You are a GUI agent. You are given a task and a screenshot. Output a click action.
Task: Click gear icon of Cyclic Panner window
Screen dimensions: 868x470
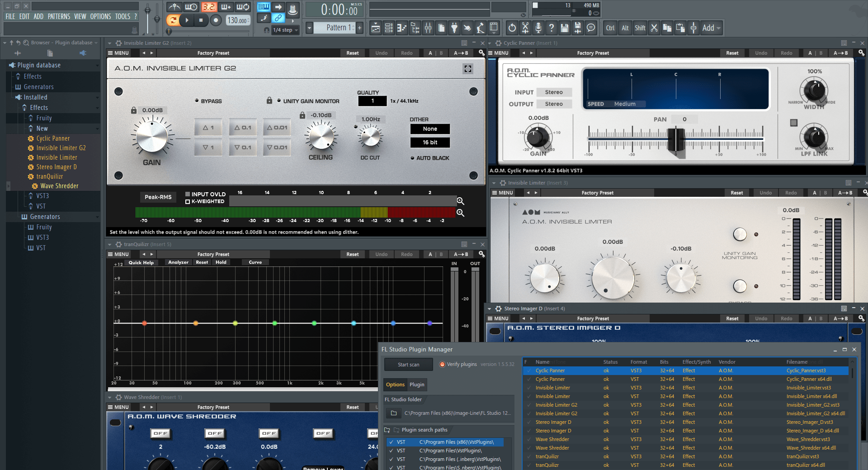(498, 43)
